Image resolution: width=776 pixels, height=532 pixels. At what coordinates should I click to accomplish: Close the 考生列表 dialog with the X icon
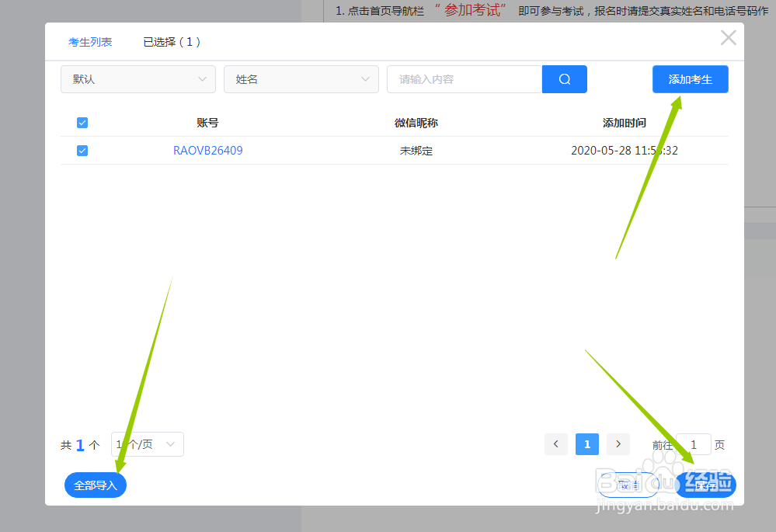point(728,37)
